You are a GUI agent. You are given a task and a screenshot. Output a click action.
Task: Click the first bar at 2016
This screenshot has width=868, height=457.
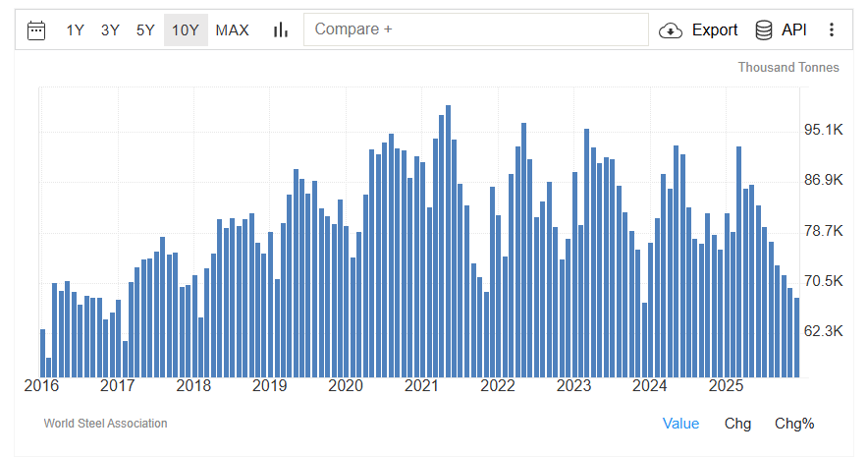[42, 352]
